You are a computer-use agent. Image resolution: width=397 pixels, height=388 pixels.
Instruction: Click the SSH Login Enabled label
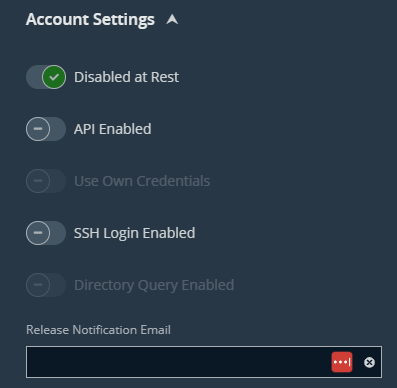(x=135, y=233)
